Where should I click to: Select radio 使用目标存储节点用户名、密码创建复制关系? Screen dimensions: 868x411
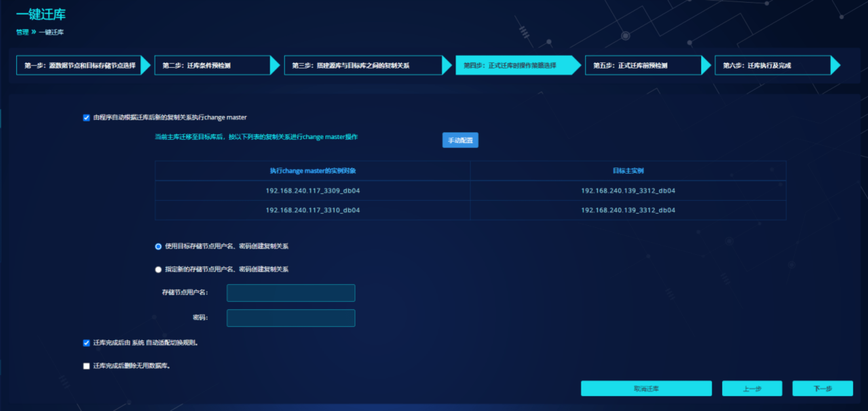point(158,247)
